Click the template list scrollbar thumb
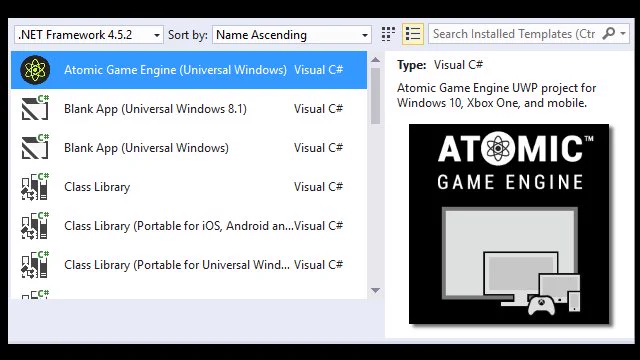Image resolution: width=640 pixels, height=360 pixels. pyautogui.click(x=376, y=96)
